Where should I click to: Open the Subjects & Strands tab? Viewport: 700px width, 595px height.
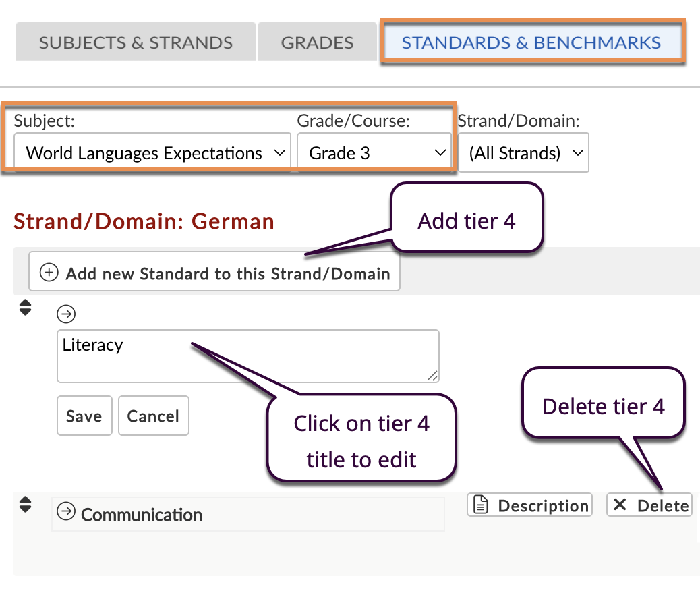click(136, 42)
